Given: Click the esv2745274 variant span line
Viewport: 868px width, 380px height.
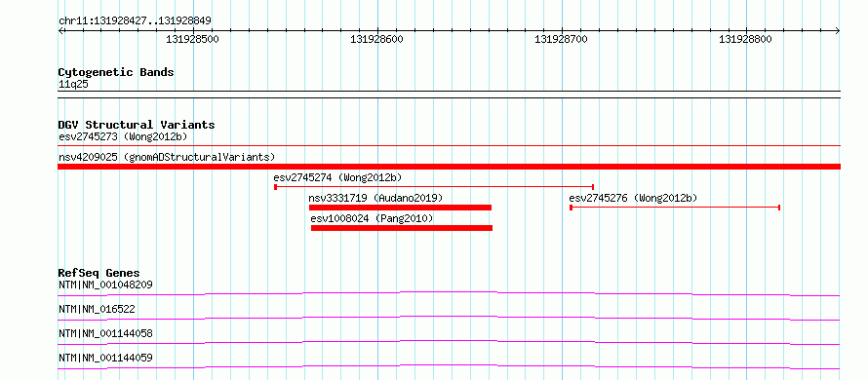Looking at the screenshot, I should (x=434, y=187).
